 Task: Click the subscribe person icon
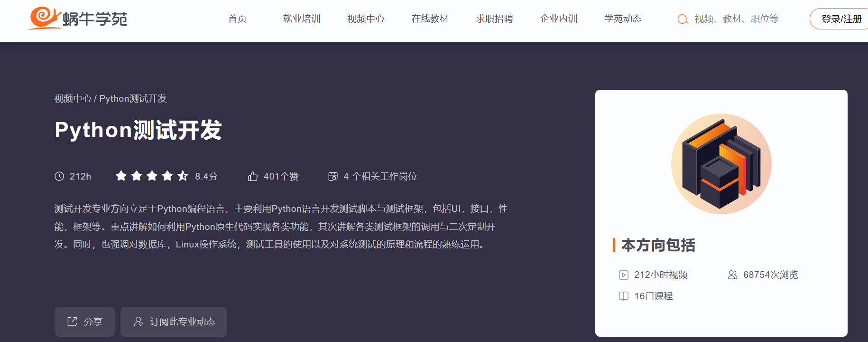tap(139, 322)
